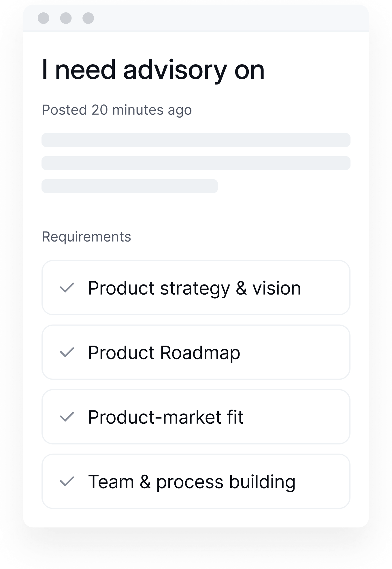Viewport: 392px width, 569px height.
Task: Uncheck the Product Roadmap checkmark icon
Action: (67, 353)
